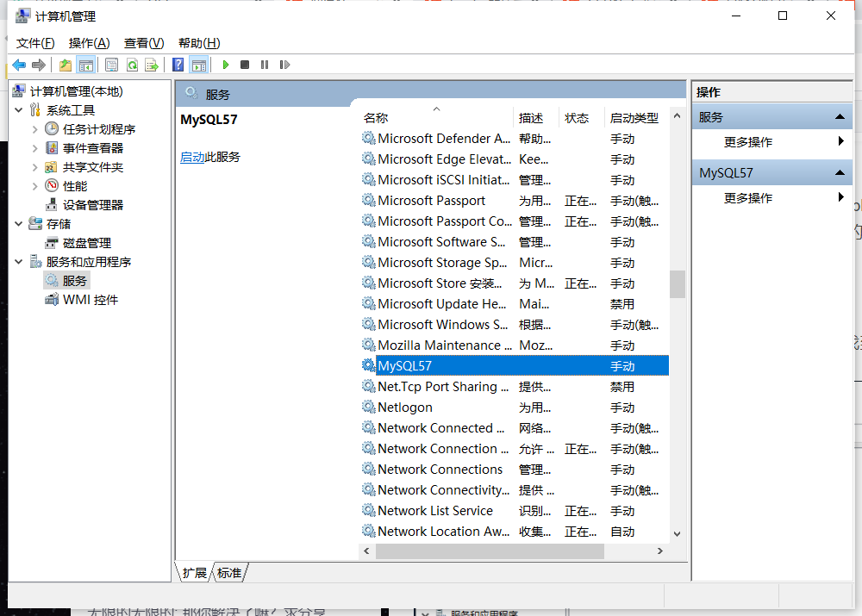Select Microsoft Store 安装 service row

pos(515,283)
